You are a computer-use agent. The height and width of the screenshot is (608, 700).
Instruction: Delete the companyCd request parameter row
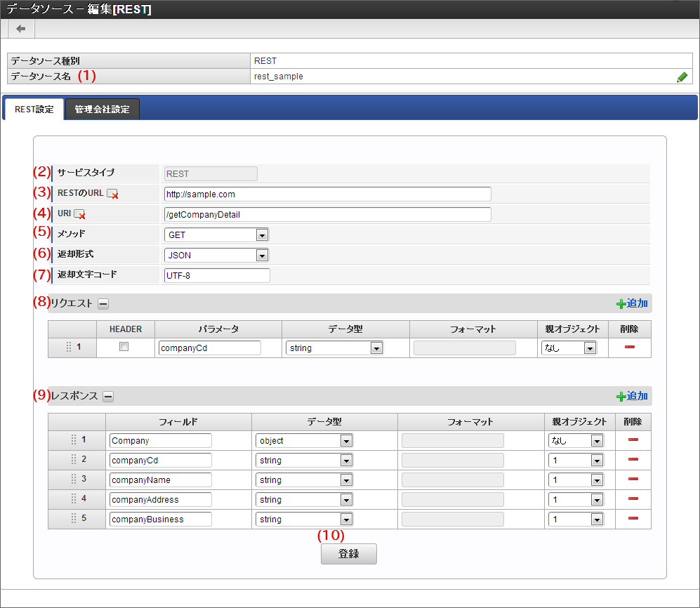click(629, 348)
